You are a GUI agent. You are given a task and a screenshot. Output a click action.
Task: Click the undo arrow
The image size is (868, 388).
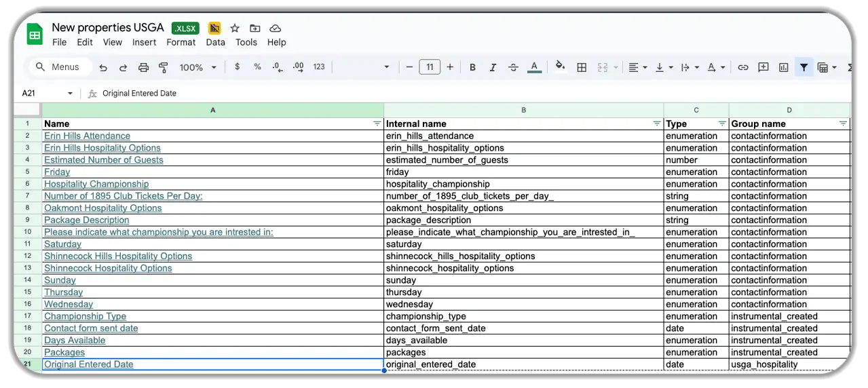pos(103,67)
